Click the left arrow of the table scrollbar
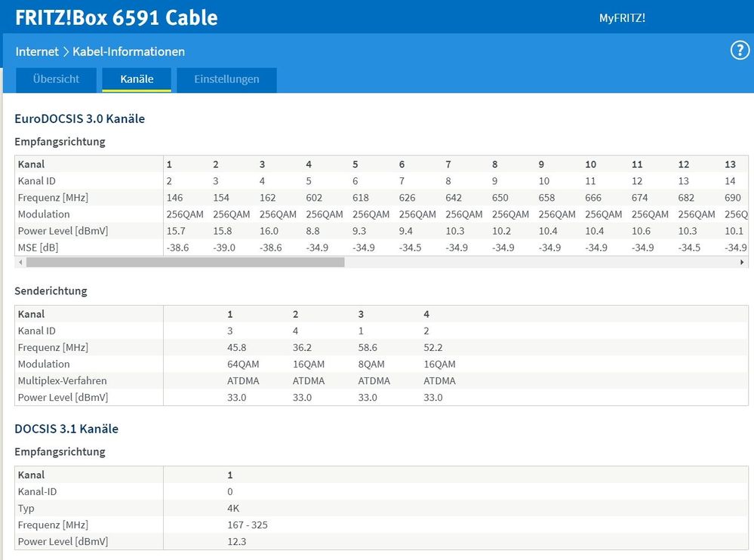The image size is (754, 560). pos(20,262)
